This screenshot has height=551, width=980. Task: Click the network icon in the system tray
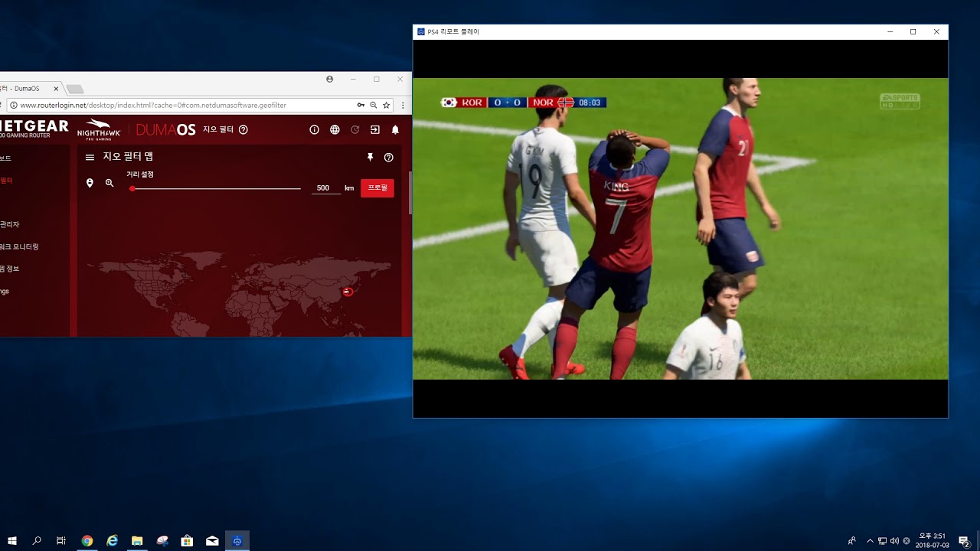882,541
